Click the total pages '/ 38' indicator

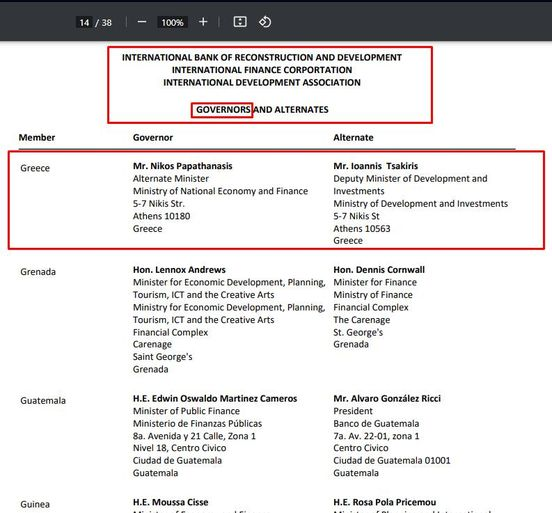(104, 23)
